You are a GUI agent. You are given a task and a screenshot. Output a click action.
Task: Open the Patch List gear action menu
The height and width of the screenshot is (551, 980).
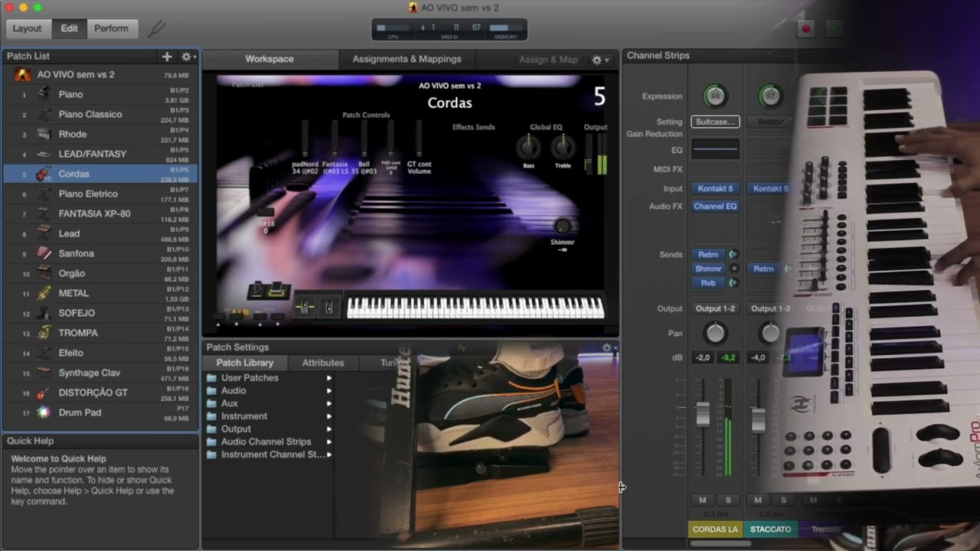point(188,57)
